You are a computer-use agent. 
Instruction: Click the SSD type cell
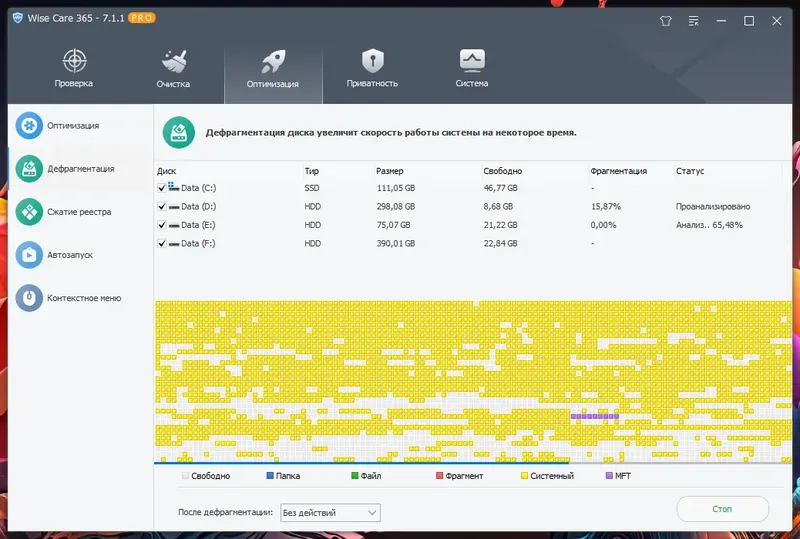312,188
